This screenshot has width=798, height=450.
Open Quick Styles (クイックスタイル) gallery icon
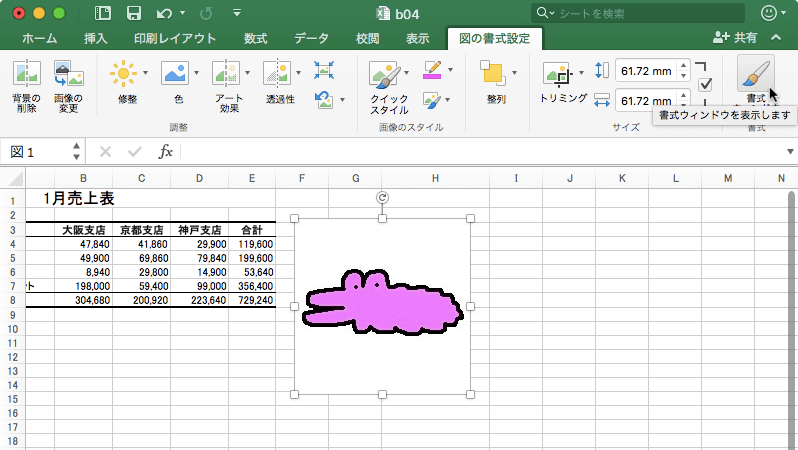(385, 75)
